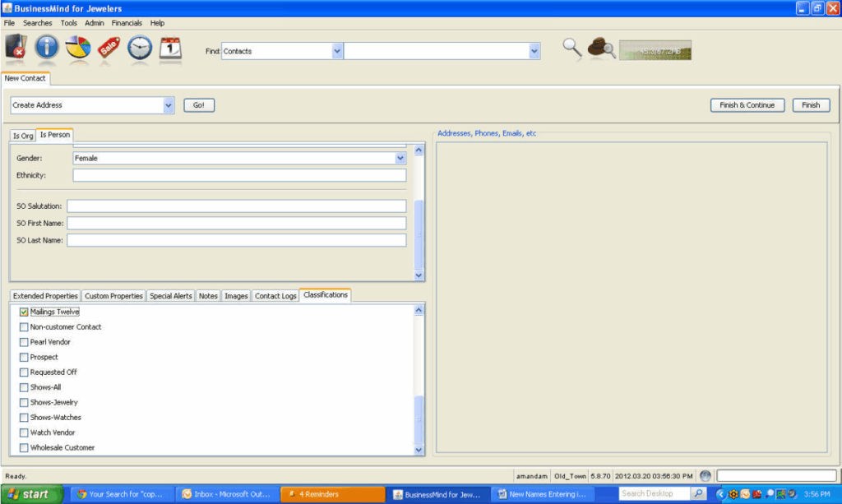Open the Special Alerts tab
The width and height of the screenshot is (842, 504).
click(171, 296)
